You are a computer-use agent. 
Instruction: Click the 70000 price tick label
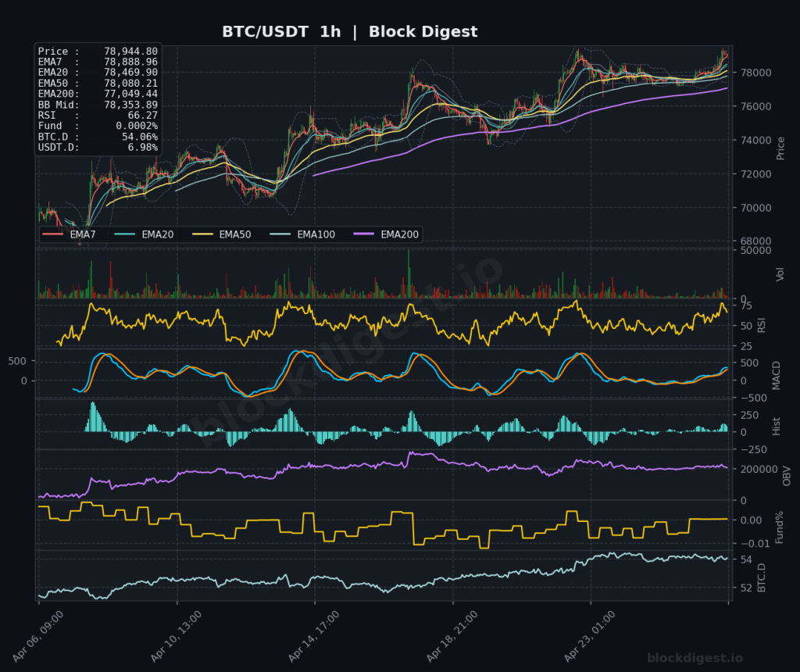pyautogui.click(x=755, y=208)
